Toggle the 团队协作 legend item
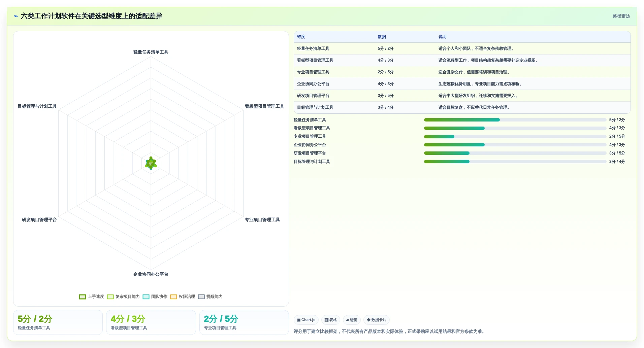The width and height of the screenshot is (644, 348). (x=155, y=297)
